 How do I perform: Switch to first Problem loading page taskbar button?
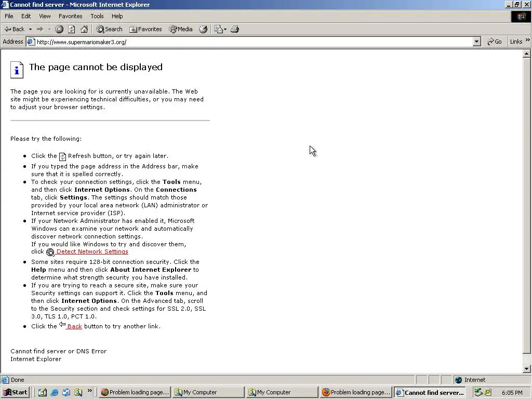[135, 392]
